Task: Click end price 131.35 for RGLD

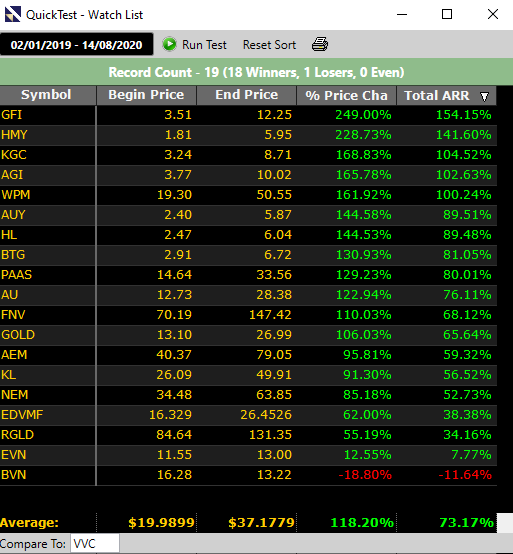Action: (246, 435)
